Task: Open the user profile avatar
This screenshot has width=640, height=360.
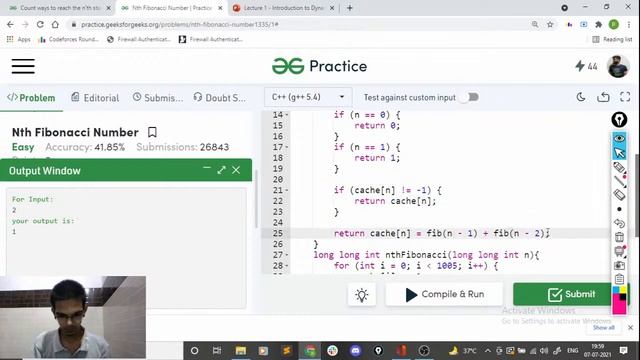Action: [x=618, y=66]
